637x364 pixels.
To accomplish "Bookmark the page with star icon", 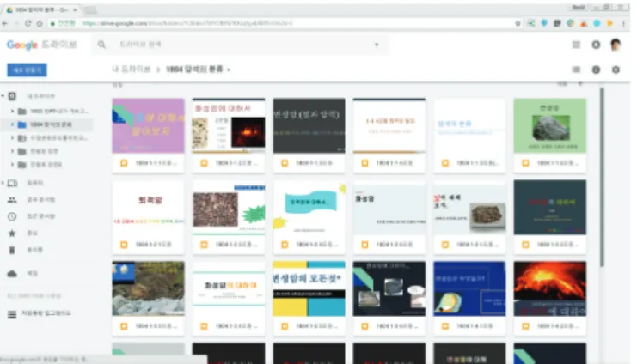I will point(518,23).
